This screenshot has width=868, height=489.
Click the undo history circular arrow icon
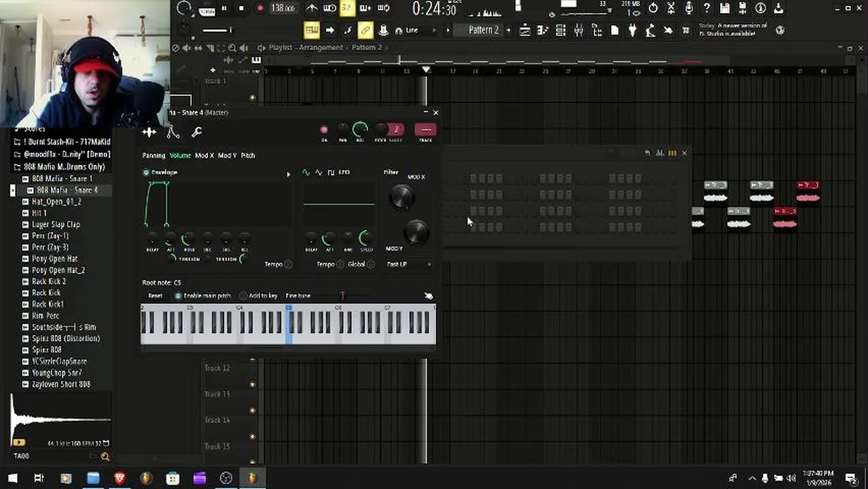click(x=653, y=8)
